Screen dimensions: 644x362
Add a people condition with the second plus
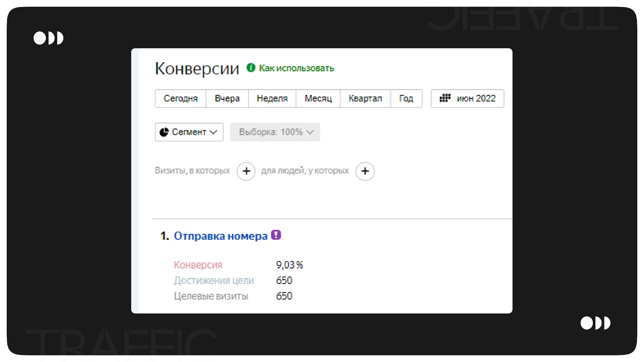tap(365, 171)
